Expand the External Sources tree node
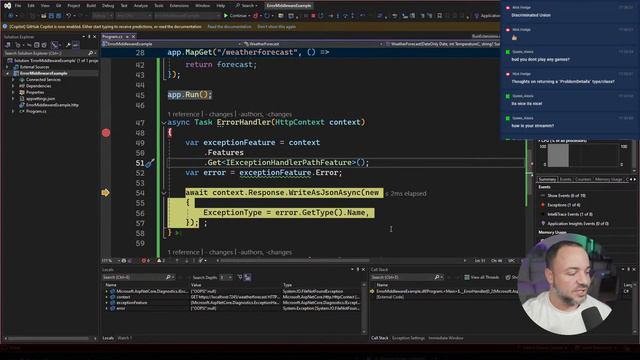 coord(7,67)
